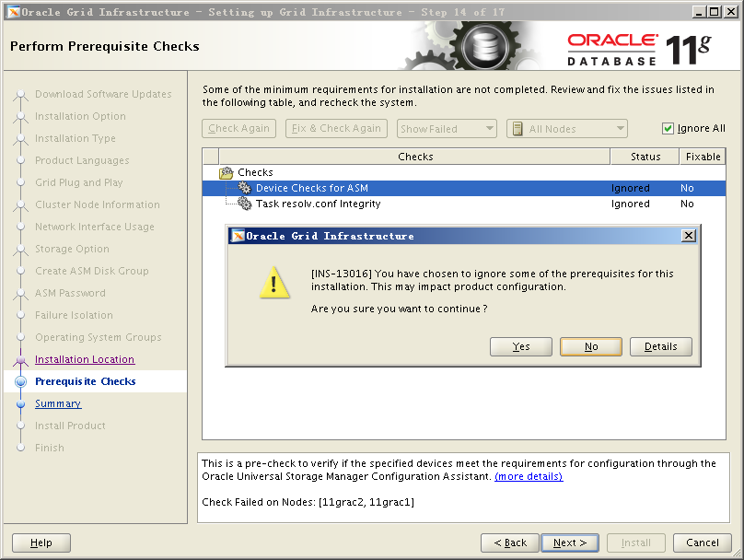Open the more details link
This screenshot has width=744, height=560.
(x=529, y=476)
